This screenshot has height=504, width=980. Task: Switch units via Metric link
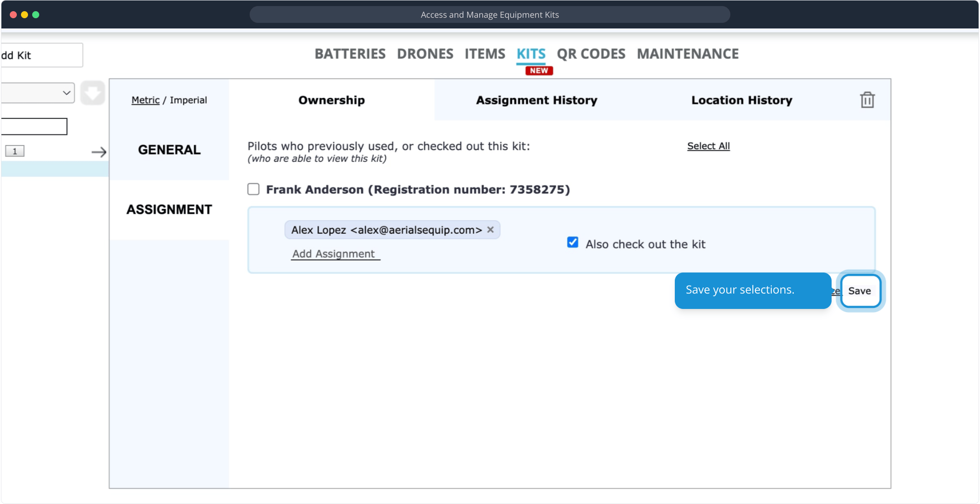click(145, 100)
